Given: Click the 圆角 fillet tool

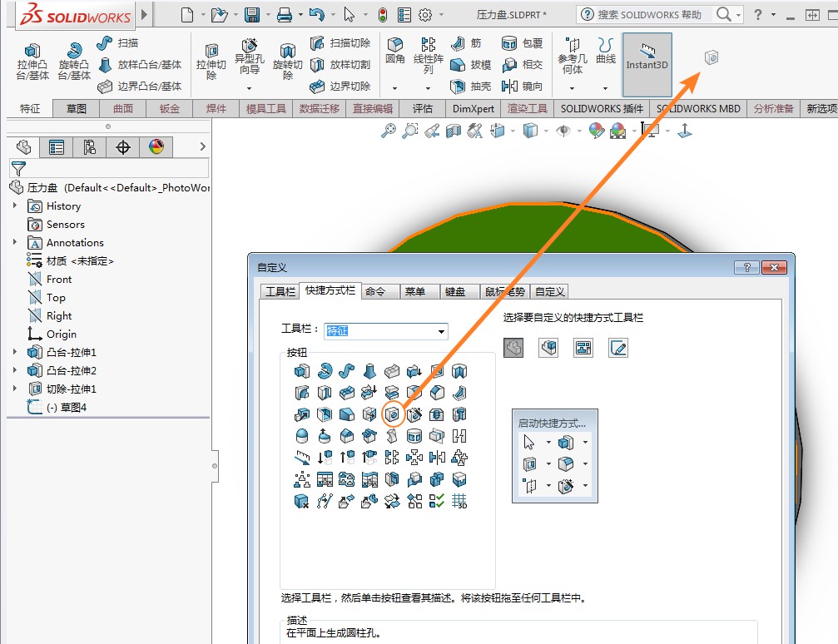Looking at the screenshot, I should point(395,50).
